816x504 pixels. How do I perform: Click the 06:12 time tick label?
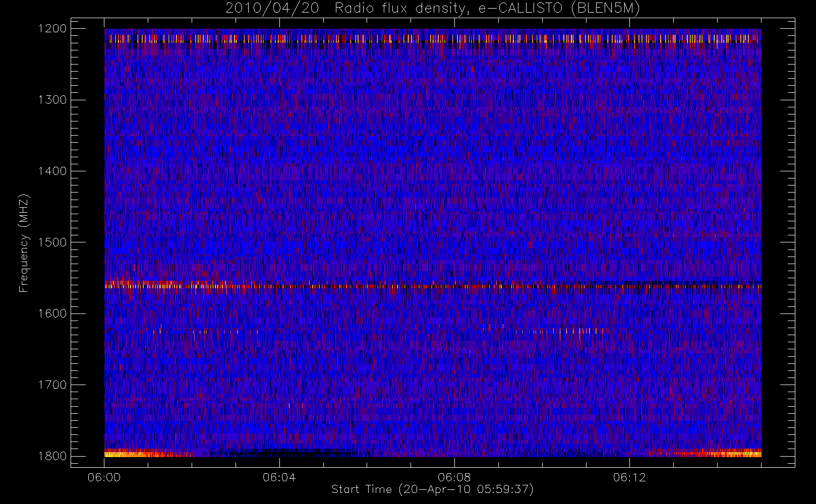coord(629,477)
